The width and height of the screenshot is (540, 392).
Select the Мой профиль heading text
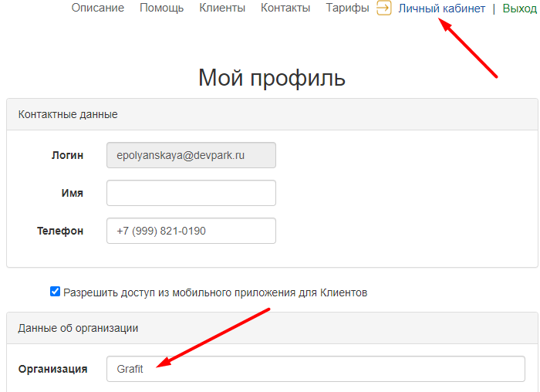click(x=272, y=77)
